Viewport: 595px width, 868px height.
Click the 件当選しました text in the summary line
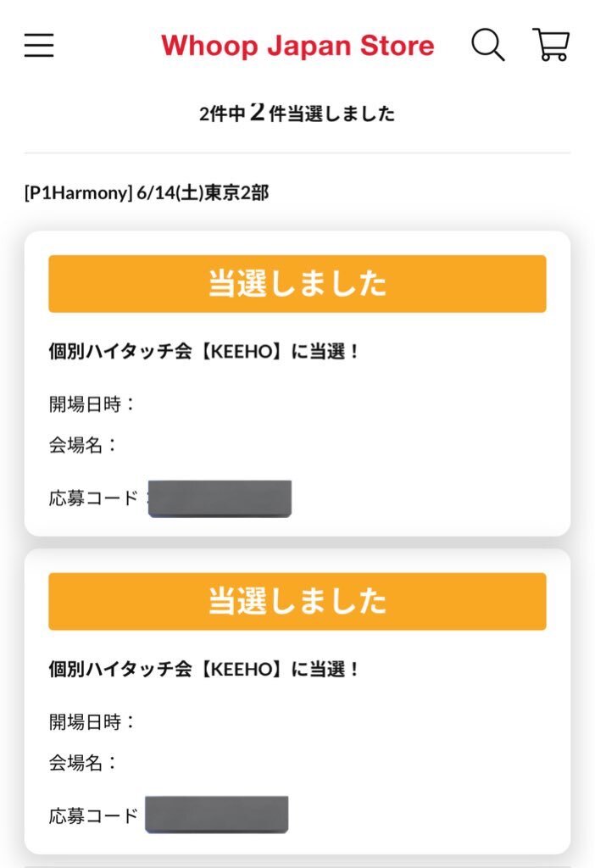(x=331, y=114)
